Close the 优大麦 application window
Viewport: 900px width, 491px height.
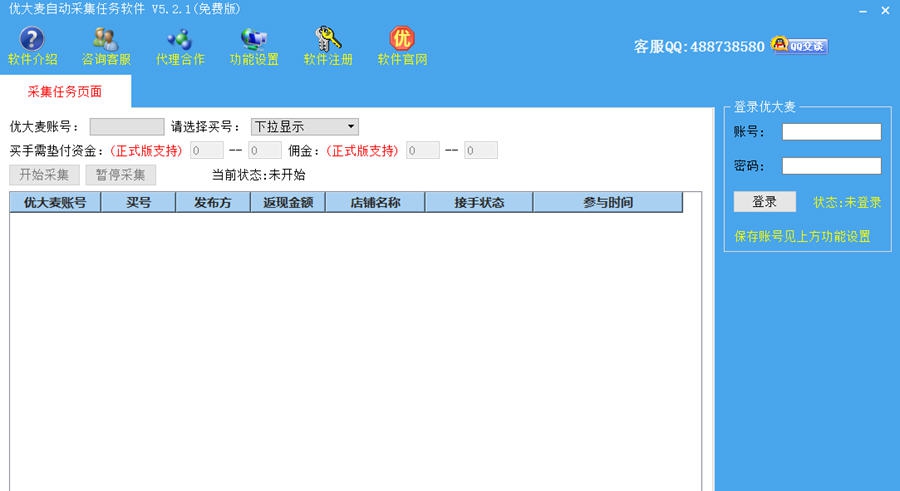[x=885, y=10]
